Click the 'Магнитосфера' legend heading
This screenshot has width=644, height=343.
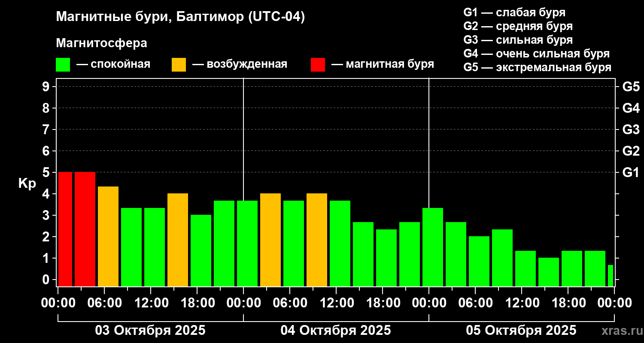(101, 43)
